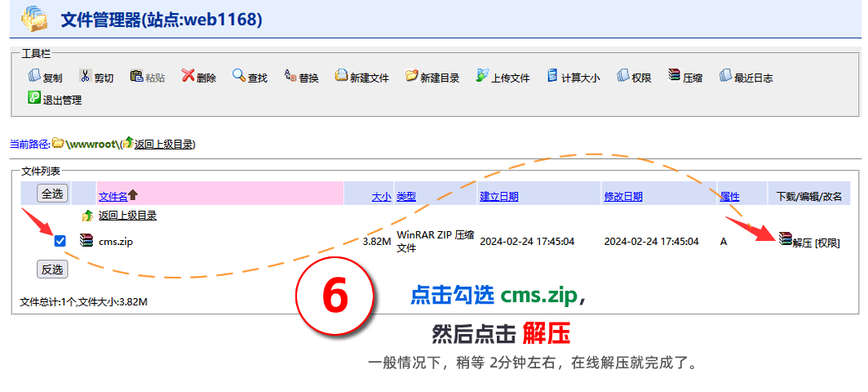Sort by attribute (属性) column header

click(729, 196)
